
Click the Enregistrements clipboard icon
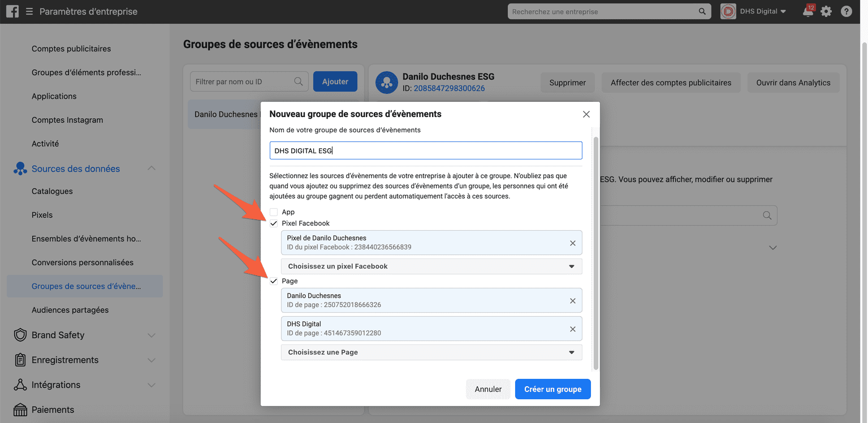(x=20, y=360)
